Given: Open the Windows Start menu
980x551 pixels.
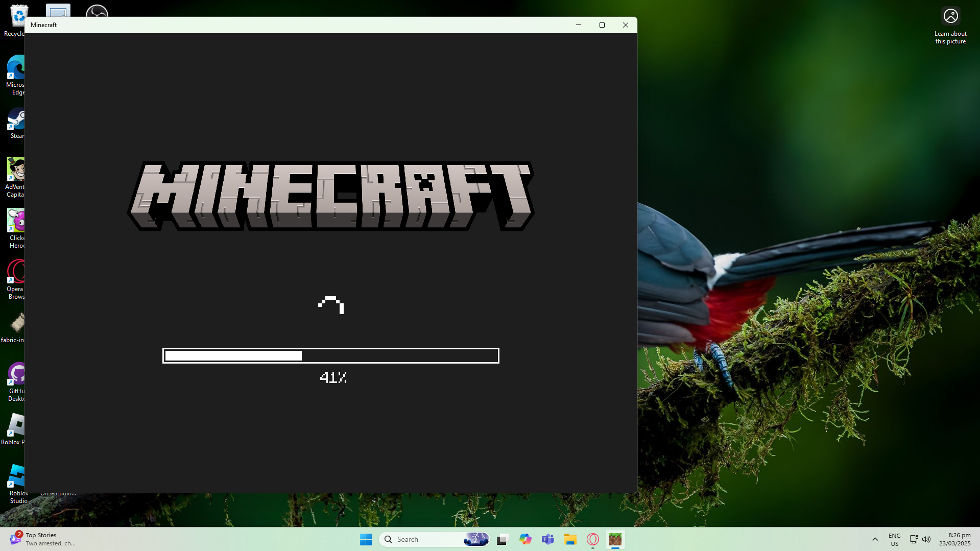Looking at the screenshot, I should [366, 539].
